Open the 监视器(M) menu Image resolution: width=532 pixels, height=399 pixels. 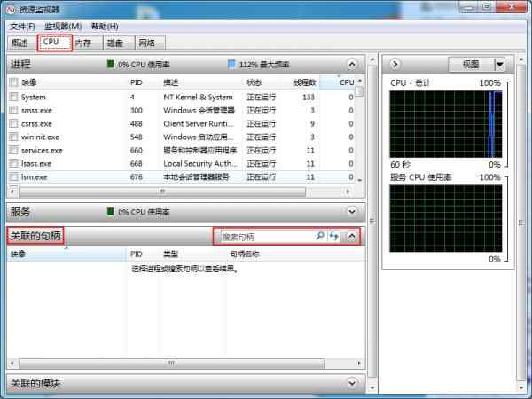[x=63, y=27]
